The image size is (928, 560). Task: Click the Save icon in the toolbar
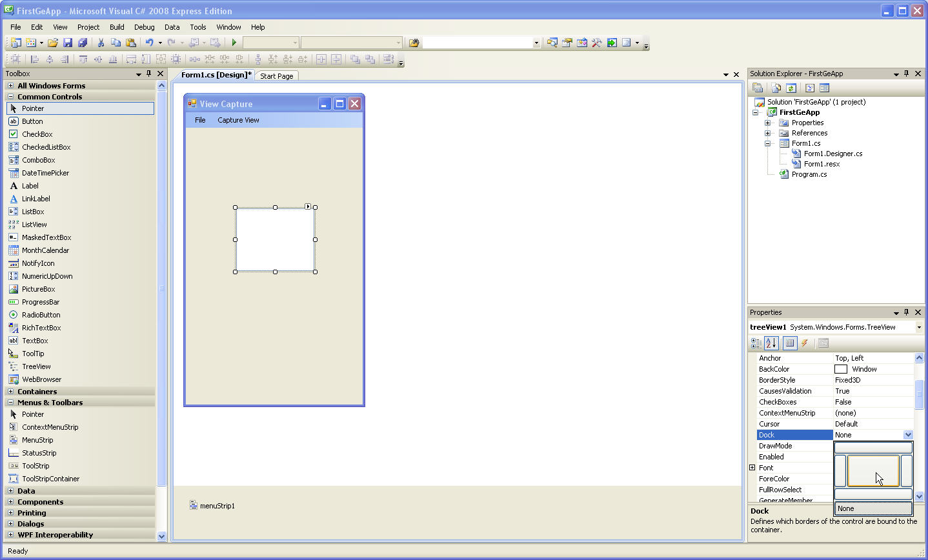pyautogui.click(x=68, y=43)
